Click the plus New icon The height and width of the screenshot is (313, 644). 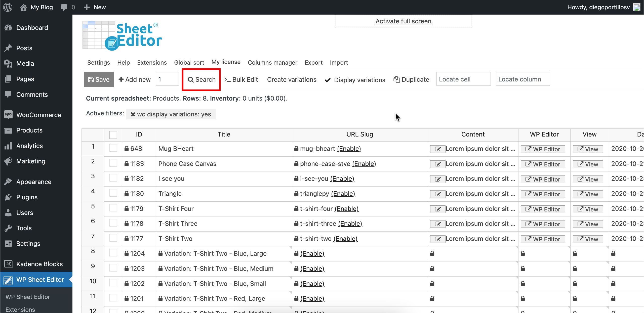87,7
